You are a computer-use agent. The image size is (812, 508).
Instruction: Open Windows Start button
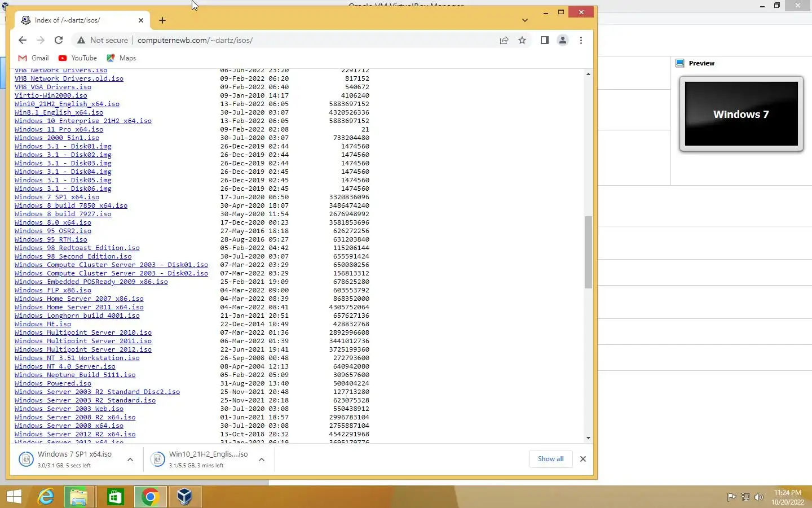click(14, 497)
